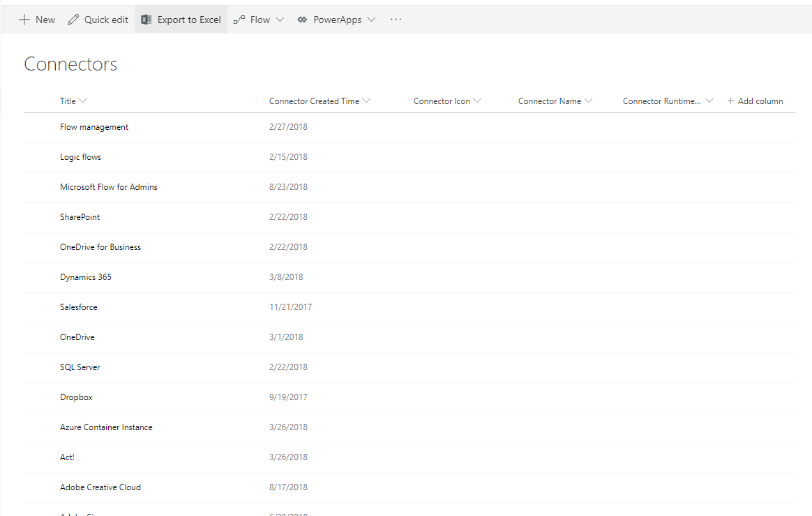812x516 pixels.
Task: Open the Connector Icon column menu
Action: tap(477, 101)
